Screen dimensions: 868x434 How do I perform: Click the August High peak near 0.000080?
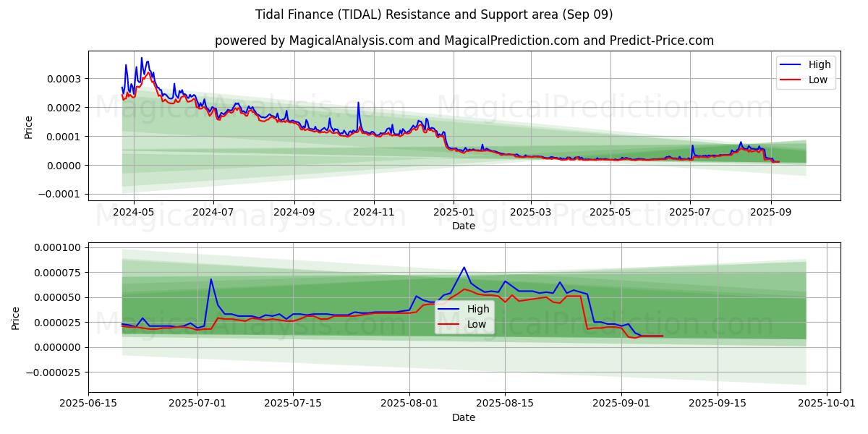tap(464, 268)
